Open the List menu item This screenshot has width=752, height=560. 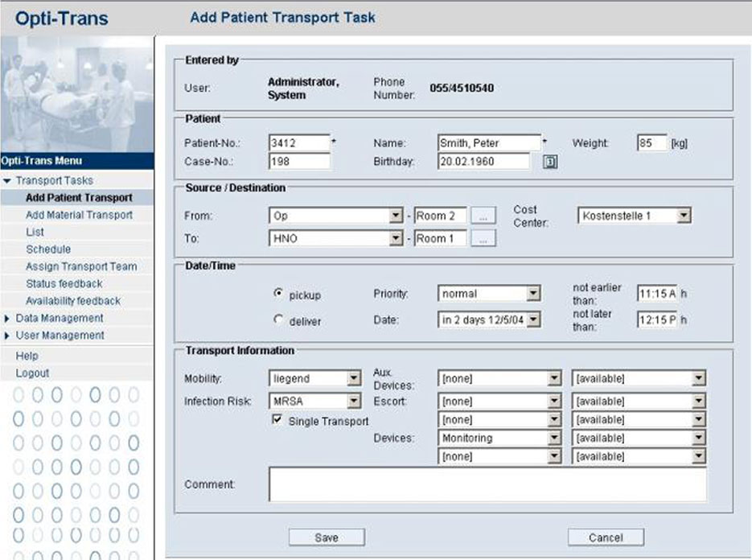point(35,233)
